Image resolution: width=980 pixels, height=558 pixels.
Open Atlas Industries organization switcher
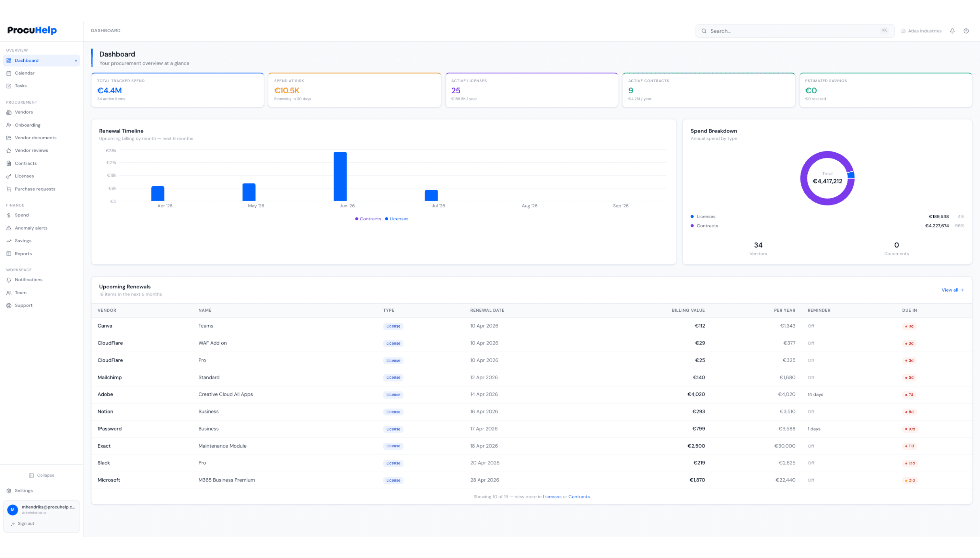click(921, 31)
